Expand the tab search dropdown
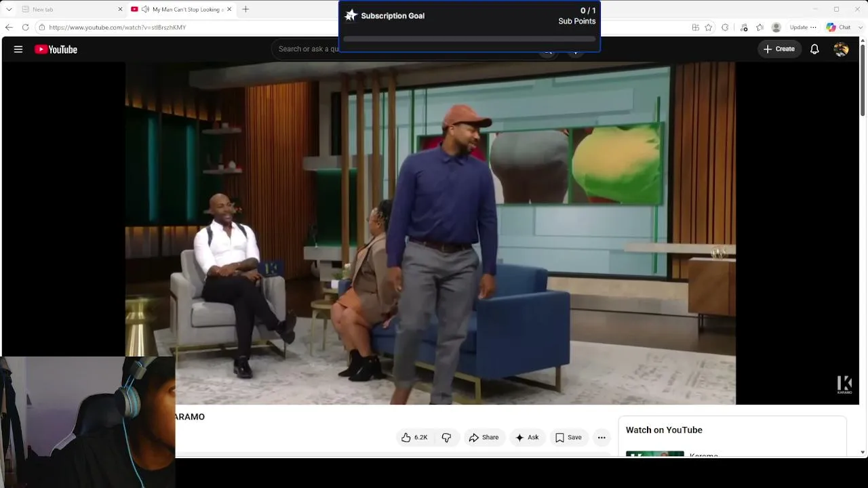 coord(9,9)
